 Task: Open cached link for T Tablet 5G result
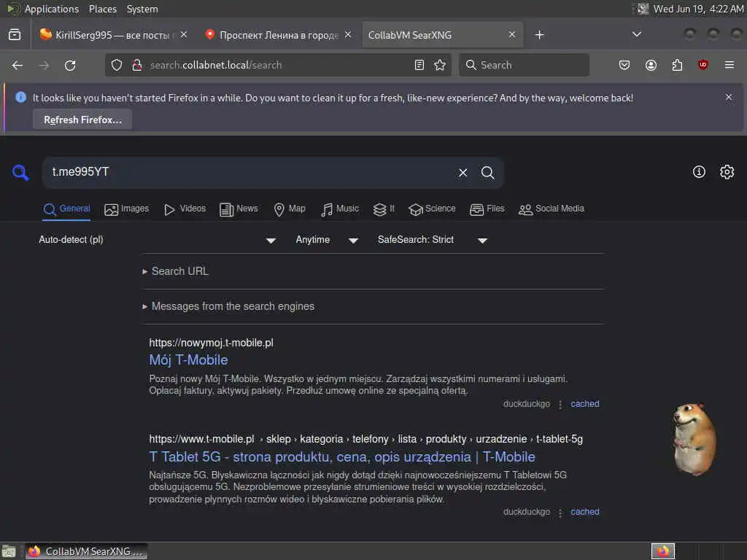point(585,512)
